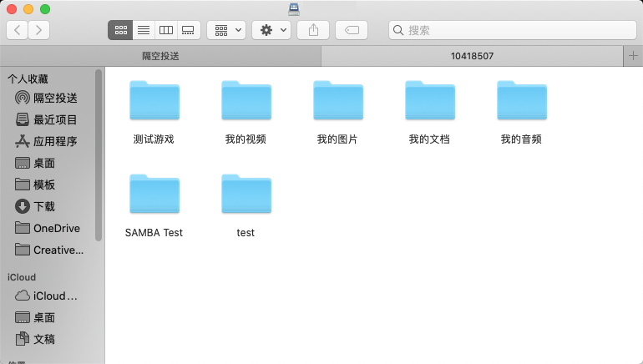Screen dimensions: 643x364
Task: Open 应用程序 in the sidebar
Action: [55, 141]
